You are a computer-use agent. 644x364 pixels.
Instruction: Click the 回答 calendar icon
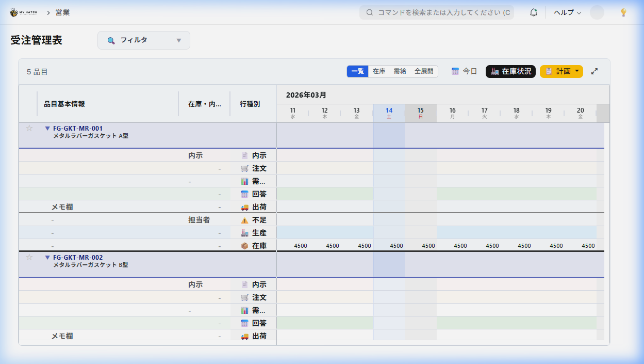[x=246, y=194]
